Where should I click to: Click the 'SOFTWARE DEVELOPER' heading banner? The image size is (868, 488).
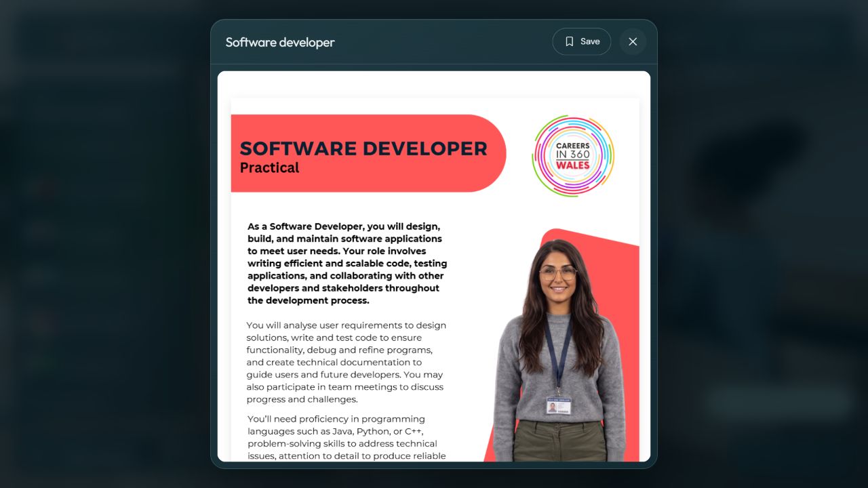[368, 153]
